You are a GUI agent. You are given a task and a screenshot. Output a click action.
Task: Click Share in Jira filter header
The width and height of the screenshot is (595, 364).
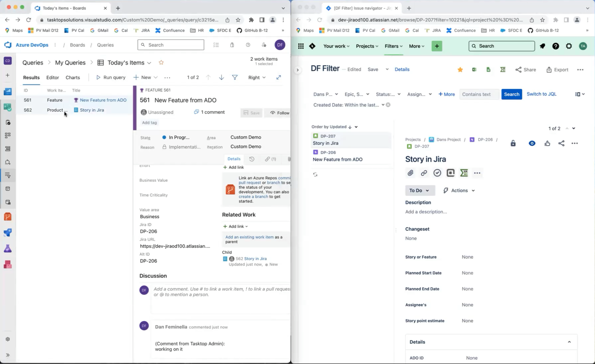525,70
